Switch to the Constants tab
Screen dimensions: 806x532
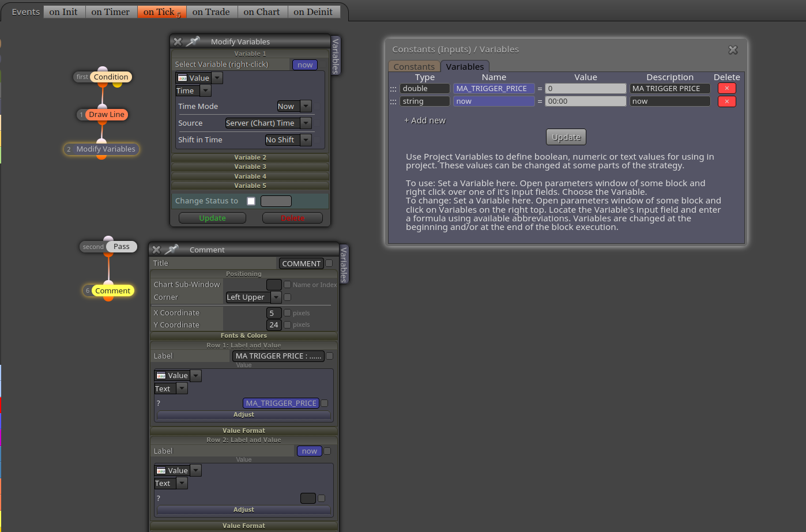pyautogui.click(x=414, y=67)
